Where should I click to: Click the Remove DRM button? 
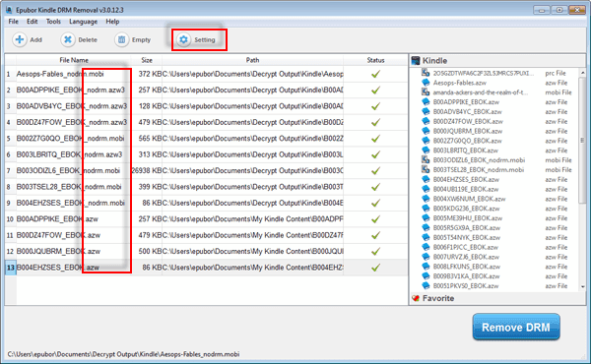(x=516, y=328)
